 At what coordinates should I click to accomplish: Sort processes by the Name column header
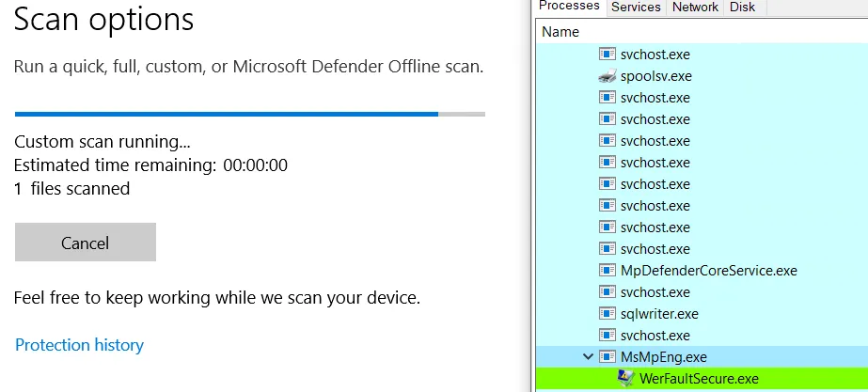(561, 32)
